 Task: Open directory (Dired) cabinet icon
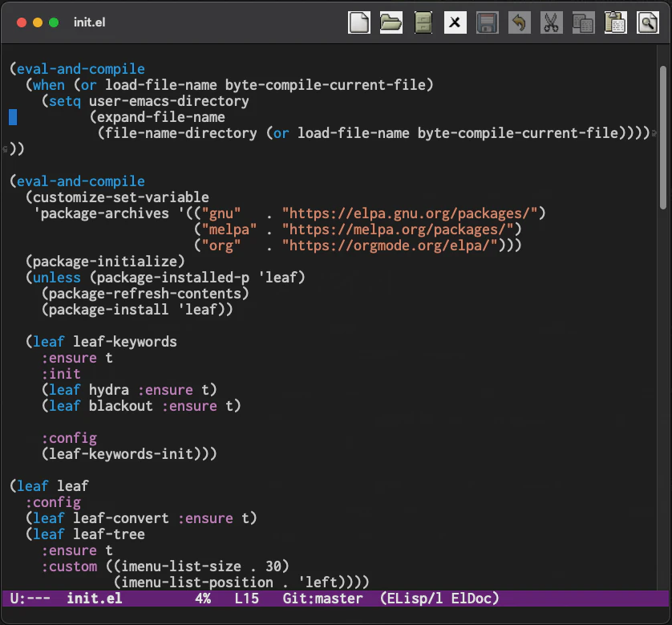coord(423,22)
